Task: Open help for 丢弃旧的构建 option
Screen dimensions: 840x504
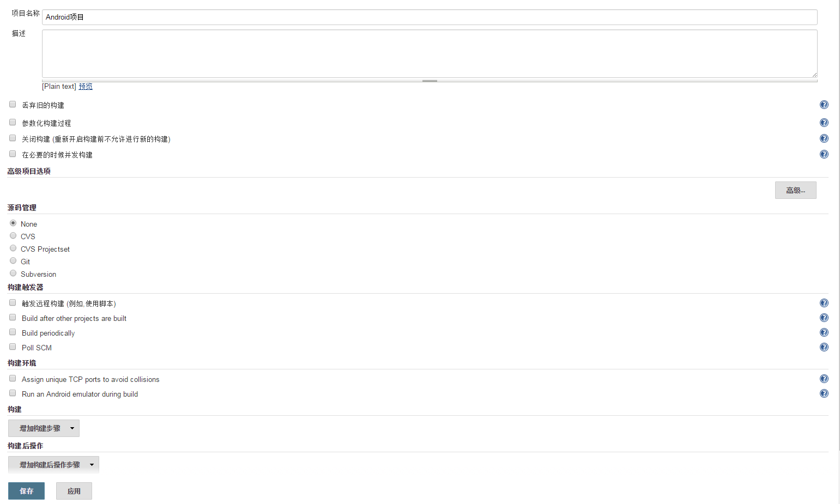Action: click(x=824, y=105)
